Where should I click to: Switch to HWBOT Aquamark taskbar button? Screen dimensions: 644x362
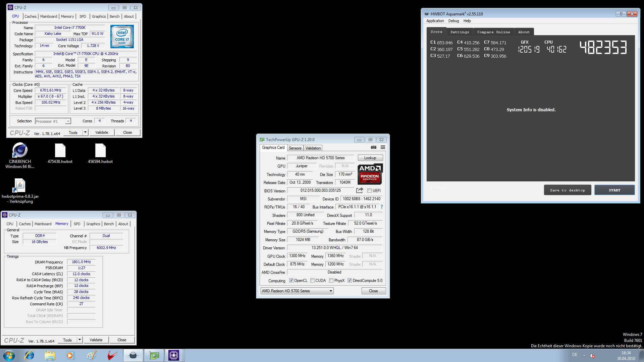click(133, 355)
